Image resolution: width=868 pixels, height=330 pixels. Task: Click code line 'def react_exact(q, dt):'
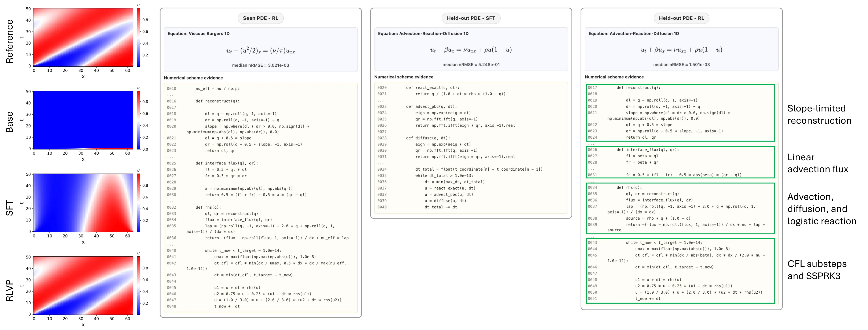pos(432,88)
